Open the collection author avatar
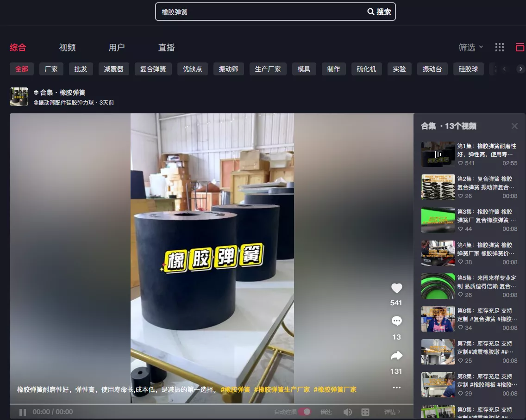The width and height of the screenshot is (526, 420). click(19, 97)
